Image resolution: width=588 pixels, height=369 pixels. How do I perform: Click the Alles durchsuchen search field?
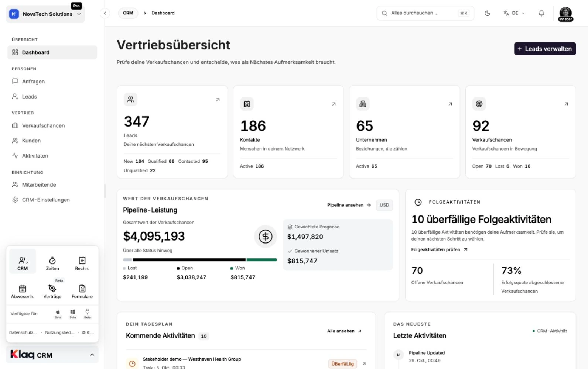click(x=425, y=13)
